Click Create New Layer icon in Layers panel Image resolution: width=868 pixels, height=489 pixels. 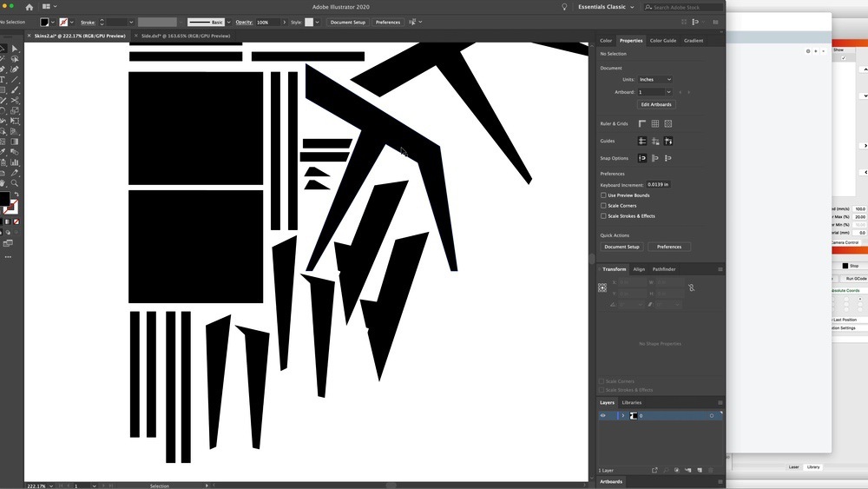tap(700, 470)
